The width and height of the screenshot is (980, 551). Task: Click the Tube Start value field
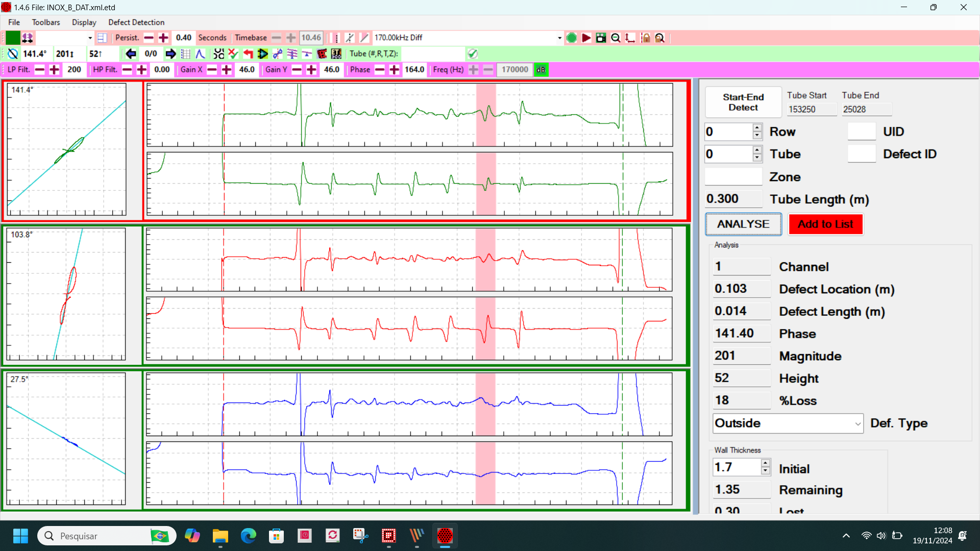point(812,110)
